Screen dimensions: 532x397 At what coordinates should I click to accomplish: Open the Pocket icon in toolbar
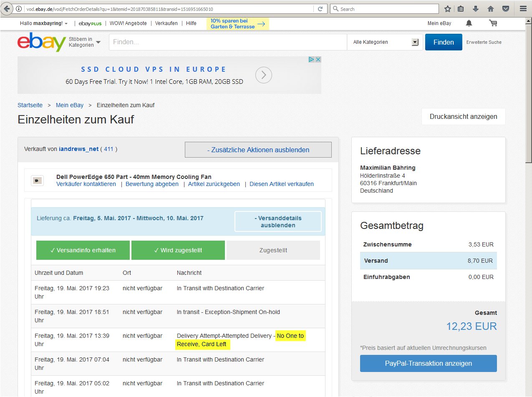coord(505,9)
